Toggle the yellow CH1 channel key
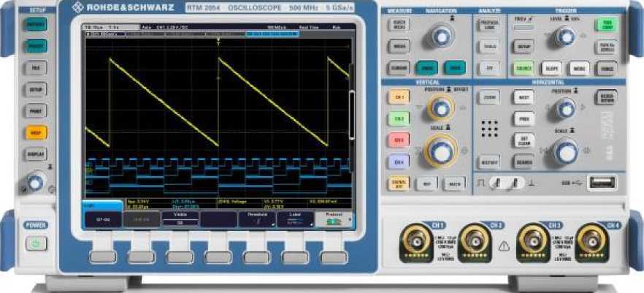Screen dimensions: 644x293 pos(399,97)
